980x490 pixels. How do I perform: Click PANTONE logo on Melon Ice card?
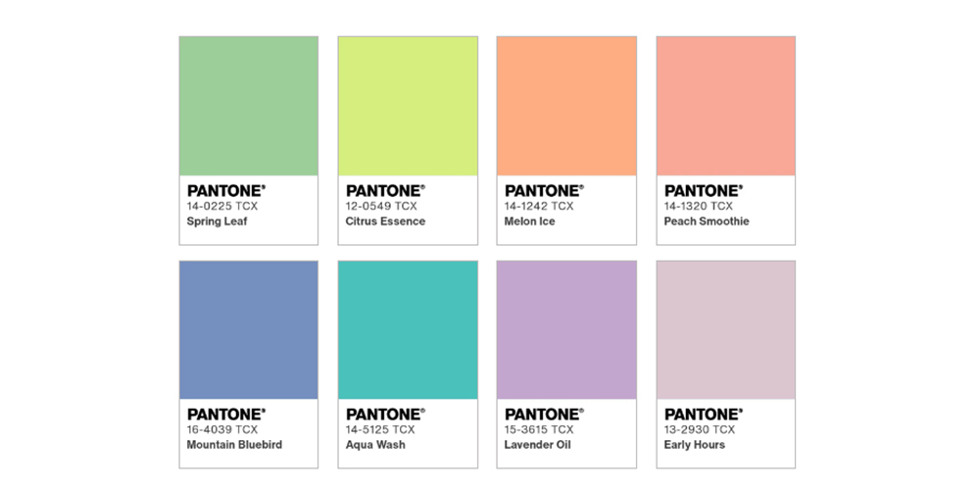[x=544, y=191]
